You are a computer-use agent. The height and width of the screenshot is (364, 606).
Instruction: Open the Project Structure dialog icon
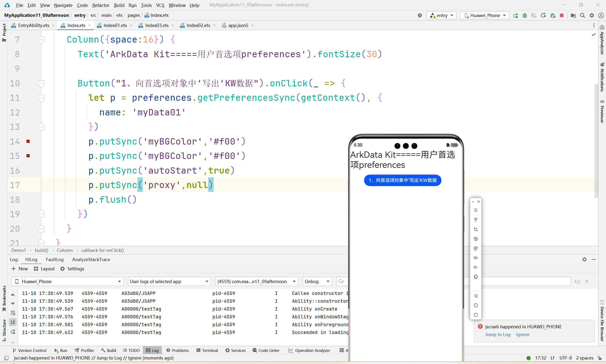(573, 15)
